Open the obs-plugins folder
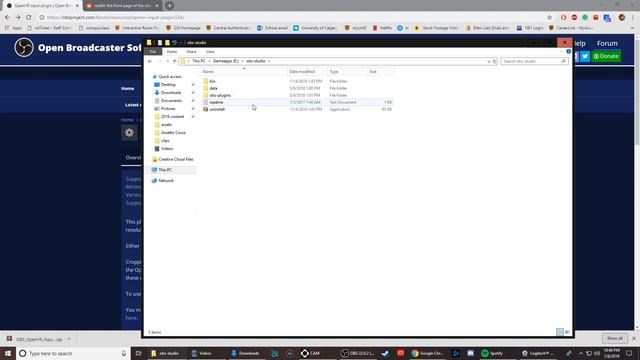This screenshot has width=640, height=360. pos(220,95)
